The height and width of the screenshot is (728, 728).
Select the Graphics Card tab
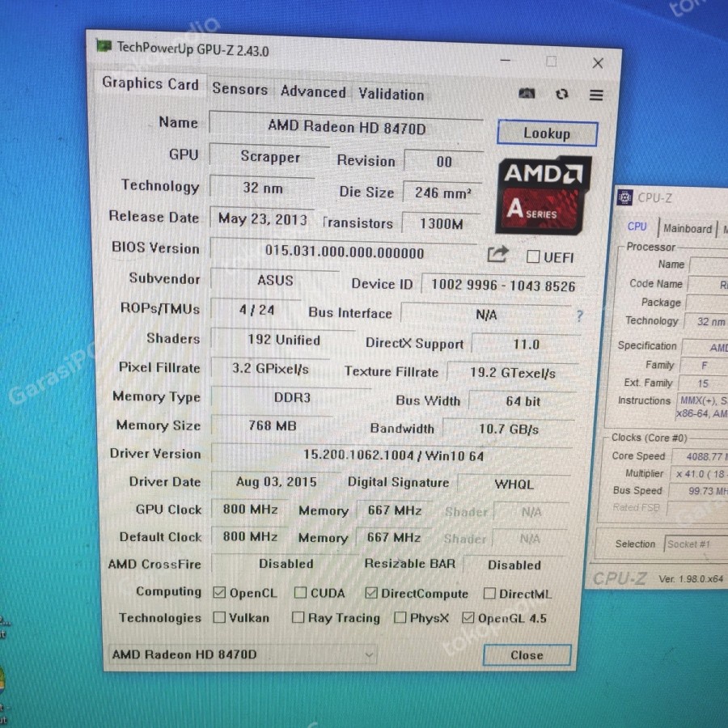(150, 83)
